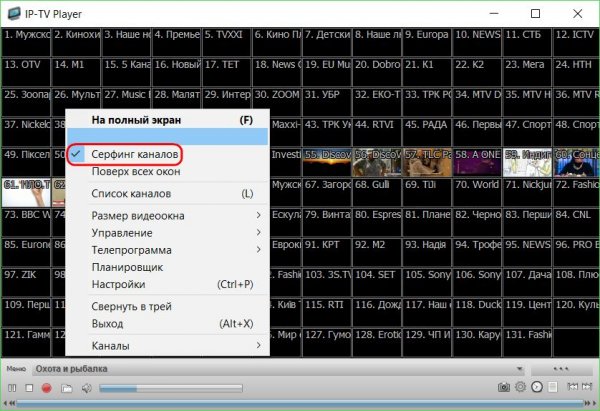Open settings via the gear icon
600x411 pixels.
[x=521, y=387]
